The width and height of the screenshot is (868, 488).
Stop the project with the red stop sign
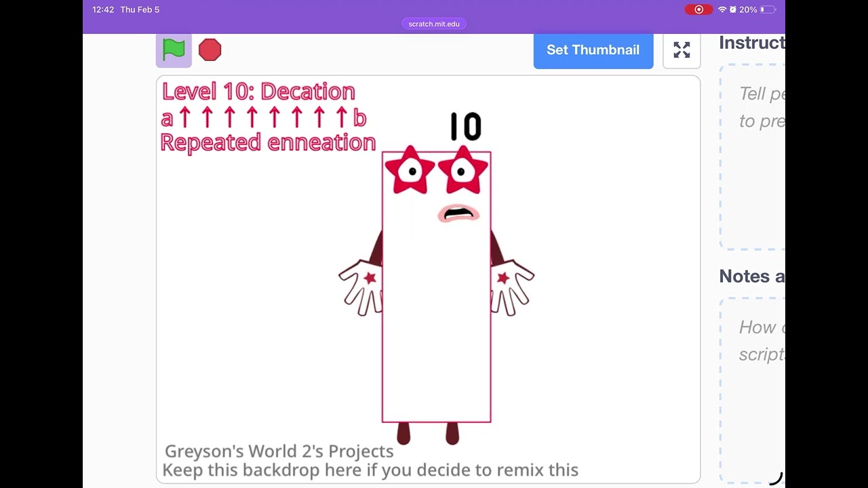(x=210, y=49)
